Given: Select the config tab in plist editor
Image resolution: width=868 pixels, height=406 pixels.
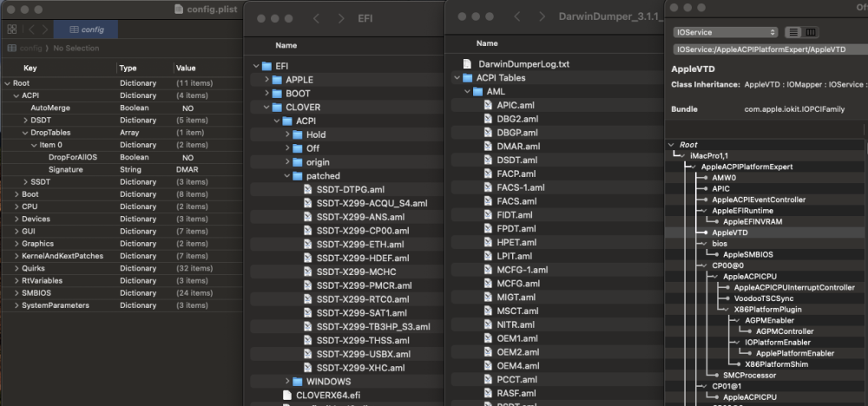Looking at the screenshot, I should (86, 29).
